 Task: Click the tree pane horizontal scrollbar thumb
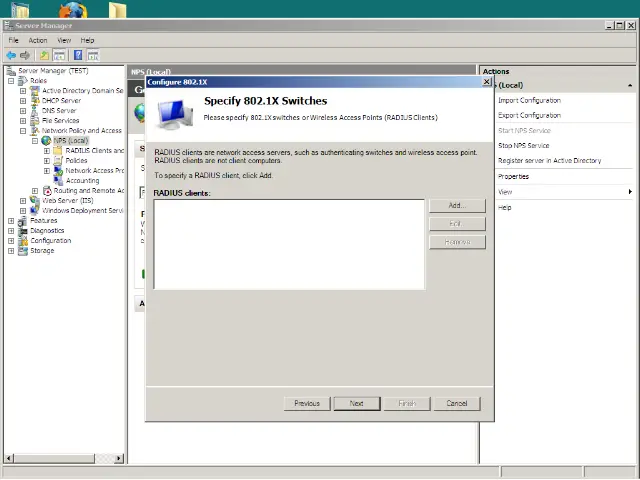point(54,458)
